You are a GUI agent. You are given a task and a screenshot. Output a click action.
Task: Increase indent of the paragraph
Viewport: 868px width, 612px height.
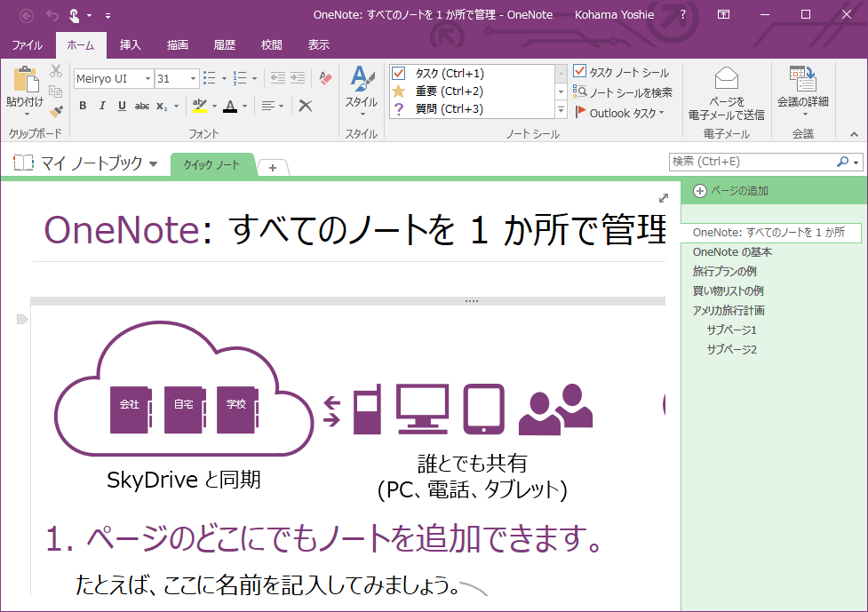[297, 78]
